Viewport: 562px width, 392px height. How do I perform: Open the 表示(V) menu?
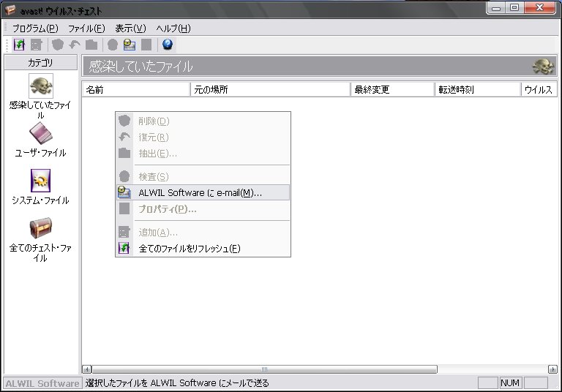point(130,29)
